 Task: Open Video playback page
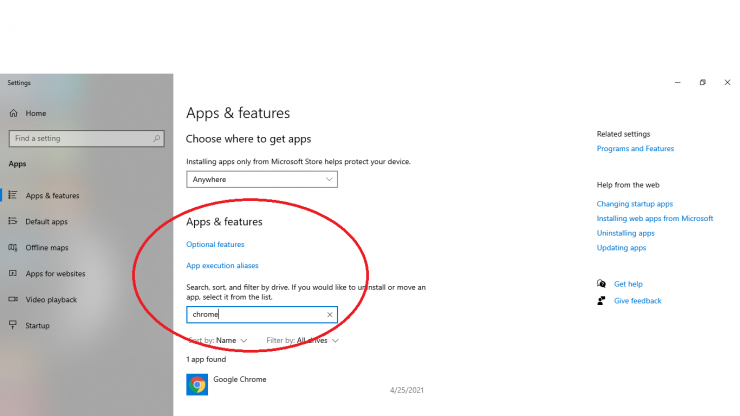(51, 299)
